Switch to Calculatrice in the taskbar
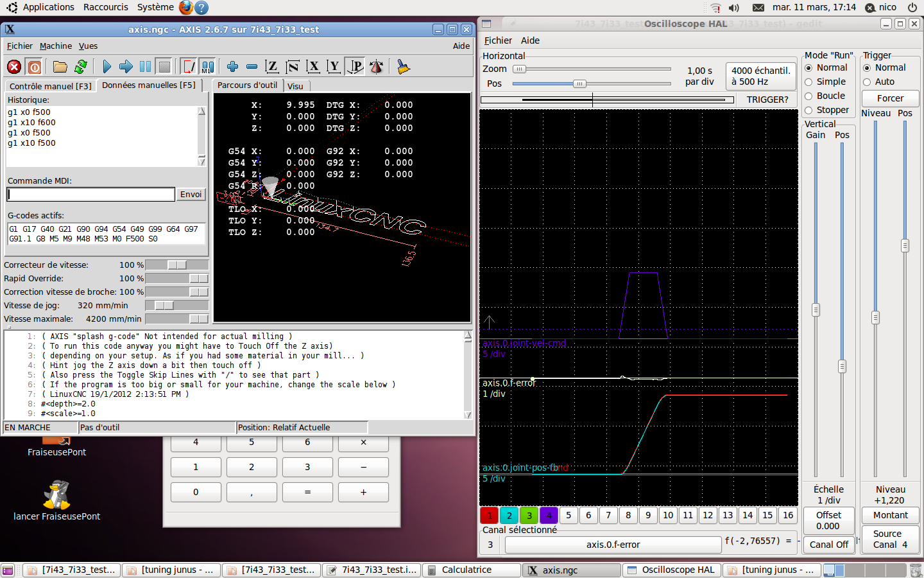This screenshot has height=578, width=924. click(x=472, y=570)
